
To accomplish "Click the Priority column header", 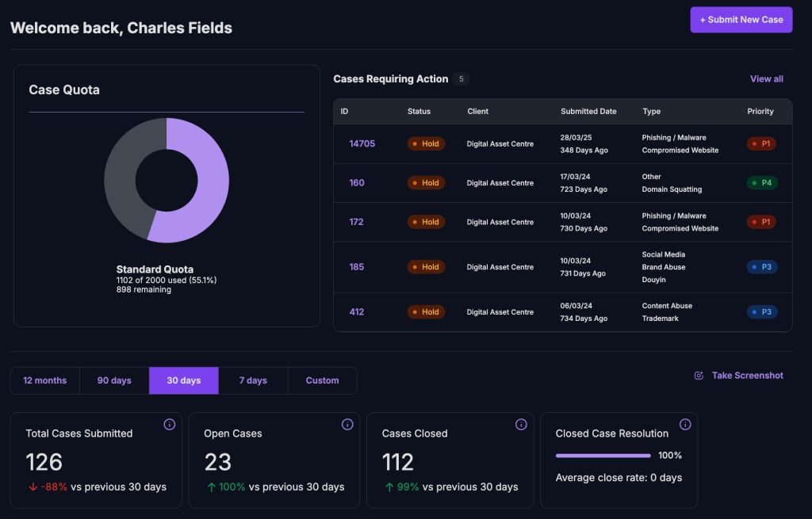I will tap(760, 112).
